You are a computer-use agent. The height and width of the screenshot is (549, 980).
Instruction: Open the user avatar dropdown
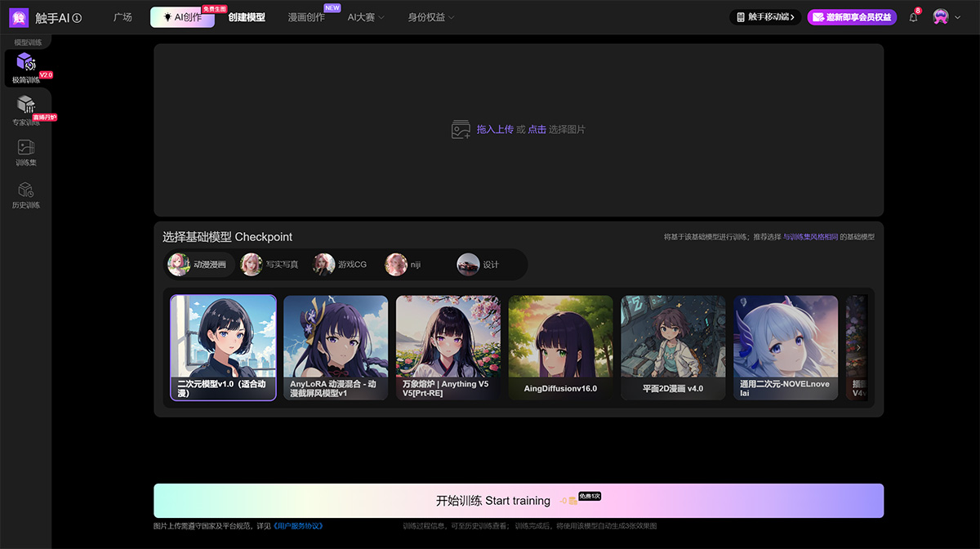[946, 17]
